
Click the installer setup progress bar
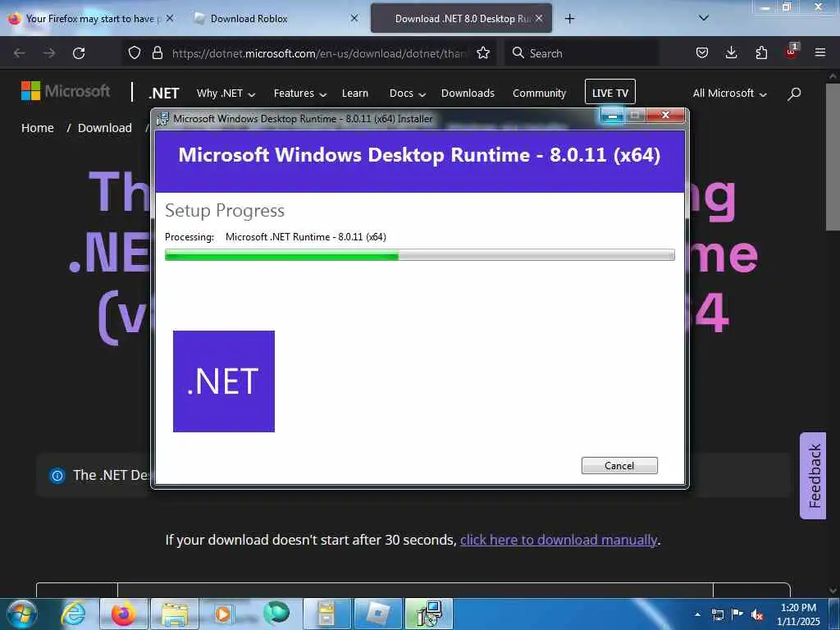419,254
